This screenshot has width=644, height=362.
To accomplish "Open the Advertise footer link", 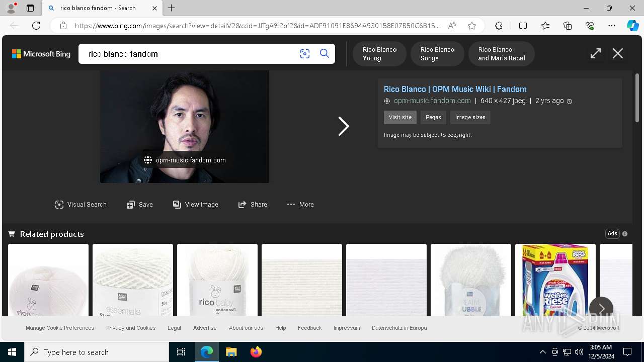I will click(x=205, y=328).
